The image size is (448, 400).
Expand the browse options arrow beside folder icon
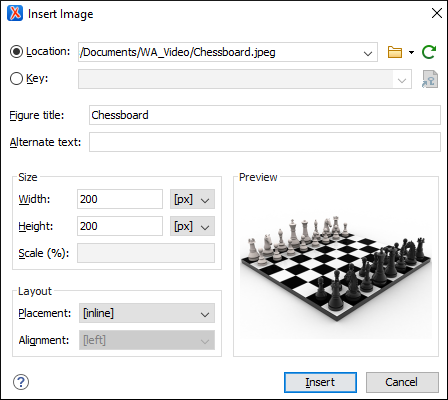pos(411,52)
